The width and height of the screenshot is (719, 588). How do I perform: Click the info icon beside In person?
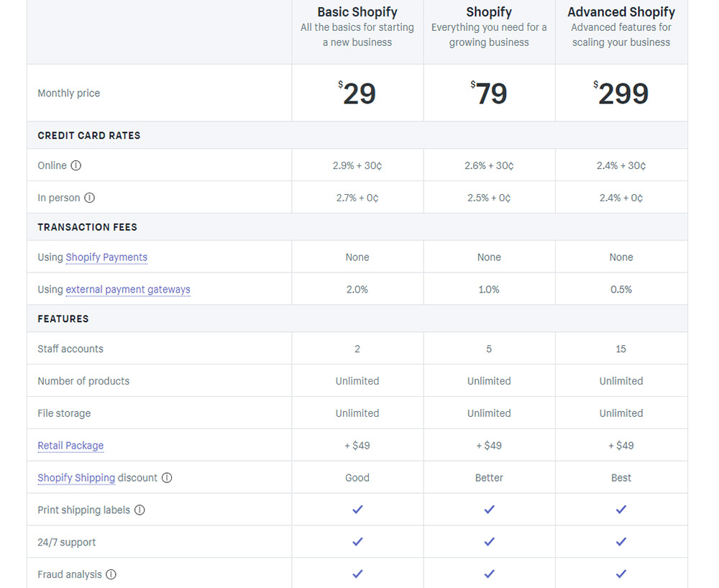click(x=89, y=198)
